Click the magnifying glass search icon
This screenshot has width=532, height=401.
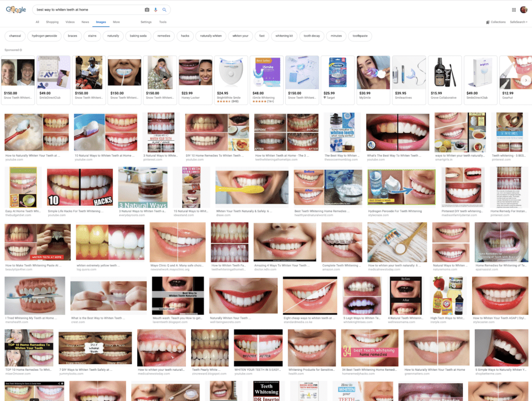click(164, 10)
